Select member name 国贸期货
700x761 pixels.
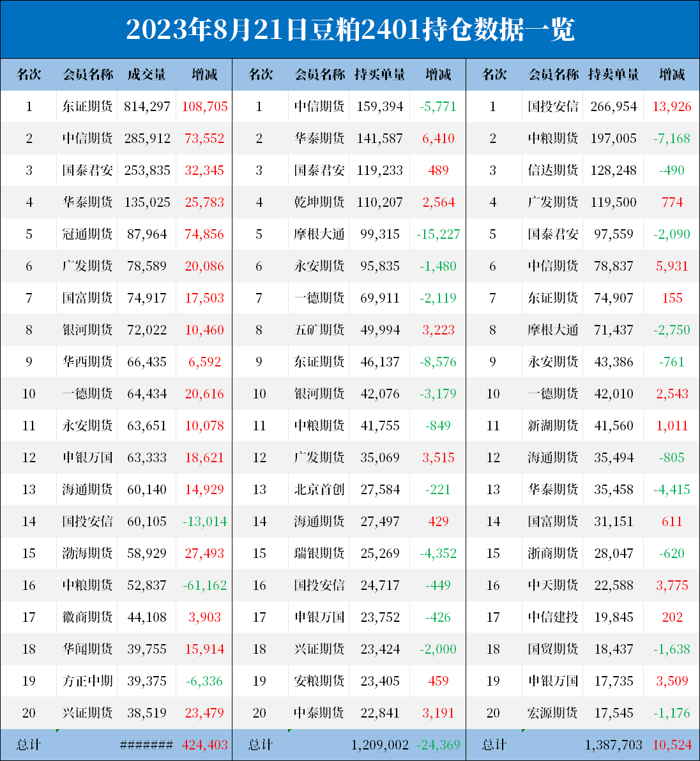[x=553, y=649]
